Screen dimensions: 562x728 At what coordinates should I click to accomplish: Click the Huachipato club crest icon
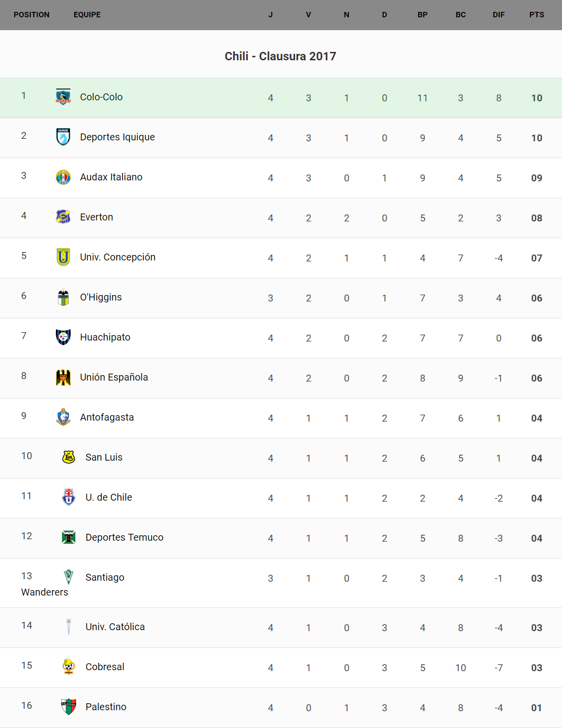coord(63,337)
